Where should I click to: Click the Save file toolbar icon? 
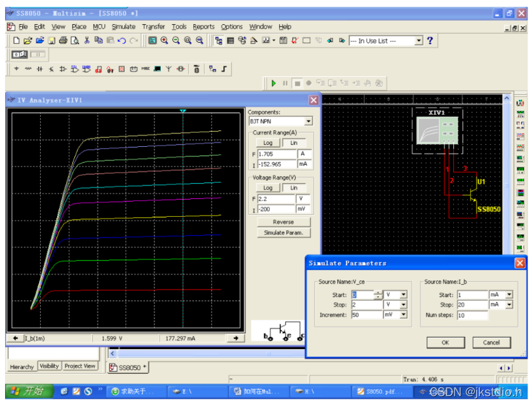(x=51, y=41)
